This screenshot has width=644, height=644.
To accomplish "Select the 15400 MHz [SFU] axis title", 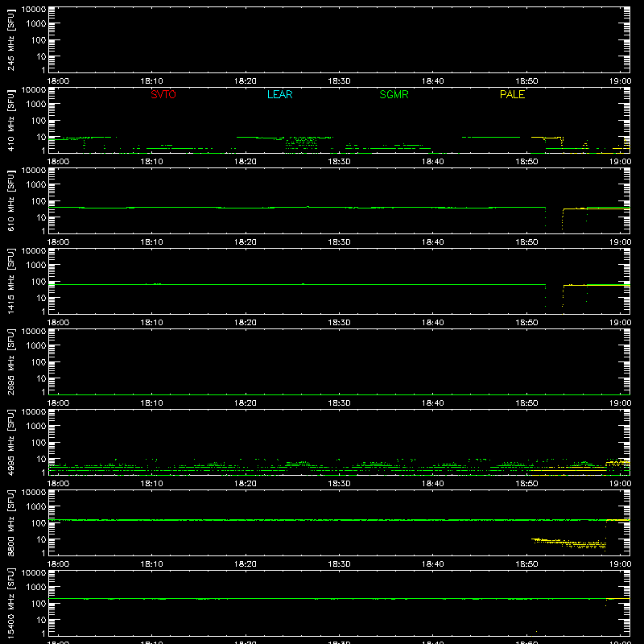I will [x=11, y=603].
